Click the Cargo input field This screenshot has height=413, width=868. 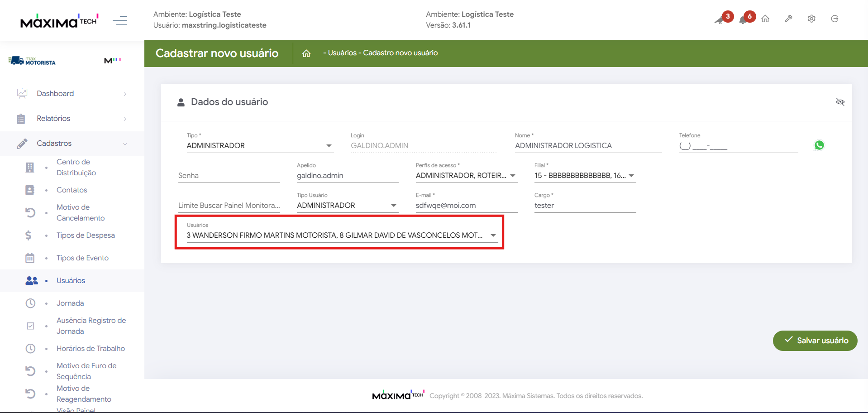585,206
